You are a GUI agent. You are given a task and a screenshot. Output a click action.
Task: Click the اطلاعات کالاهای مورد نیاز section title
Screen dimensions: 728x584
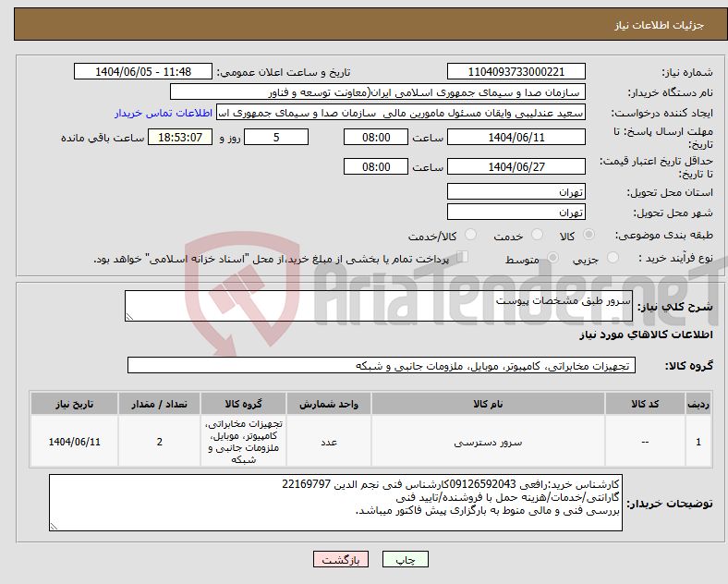646,335
